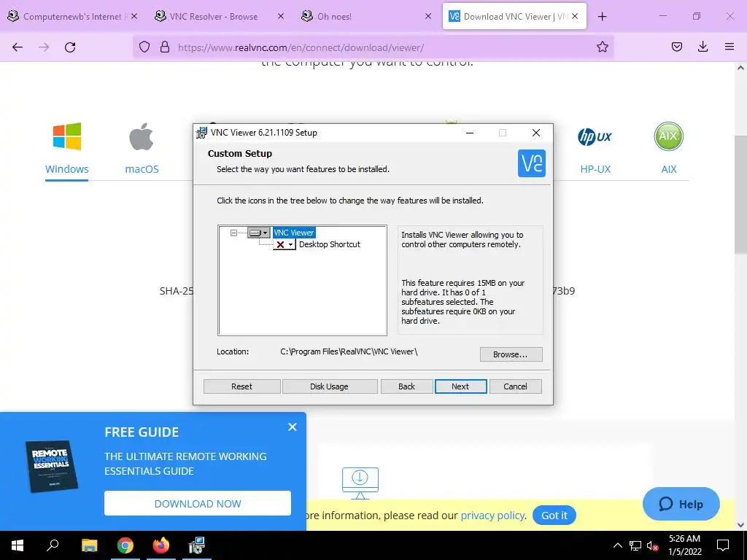Select the AIX platform icon

click(668, 136)
